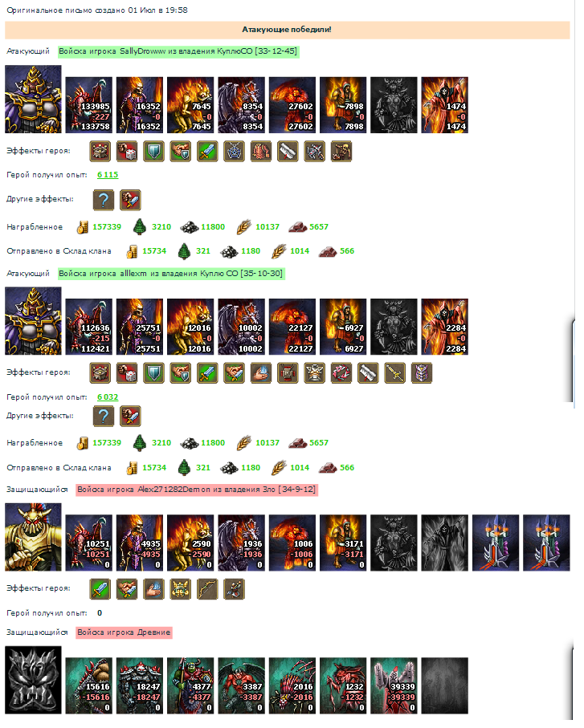Click first hero effect icon of SallyDrowww

(100, 153)
